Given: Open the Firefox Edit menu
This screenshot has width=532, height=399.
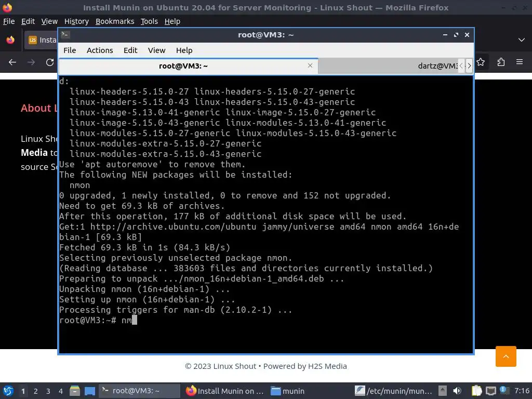Looking at the screenshot, I should (28, 21).
